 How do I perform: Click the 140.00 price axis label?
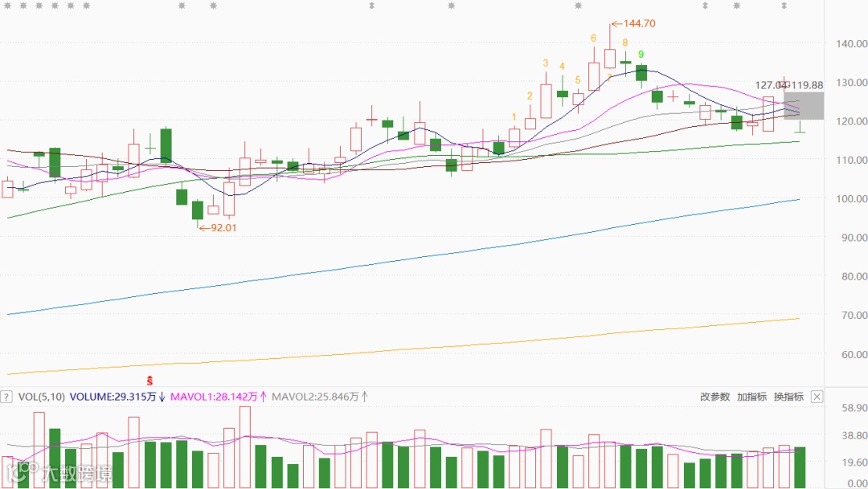[x=851, y=43]
